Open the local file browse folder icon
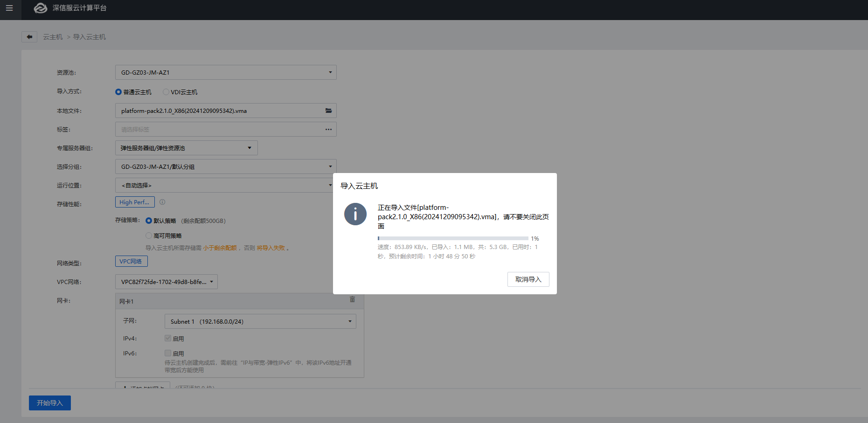This screenshot has height=423, width=868. (328, 111)
